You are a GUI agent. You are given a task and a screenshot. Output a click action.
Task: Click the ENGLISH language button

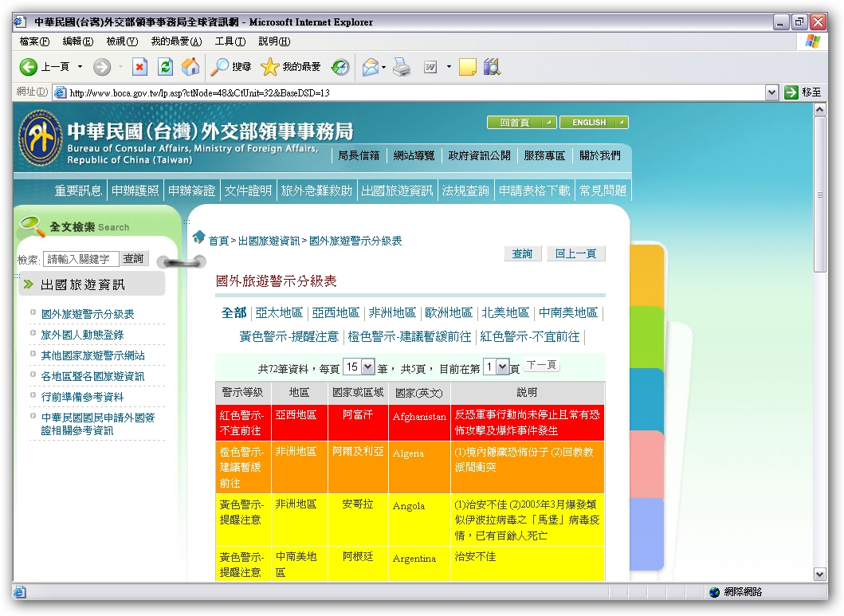[x=593, y=123]
